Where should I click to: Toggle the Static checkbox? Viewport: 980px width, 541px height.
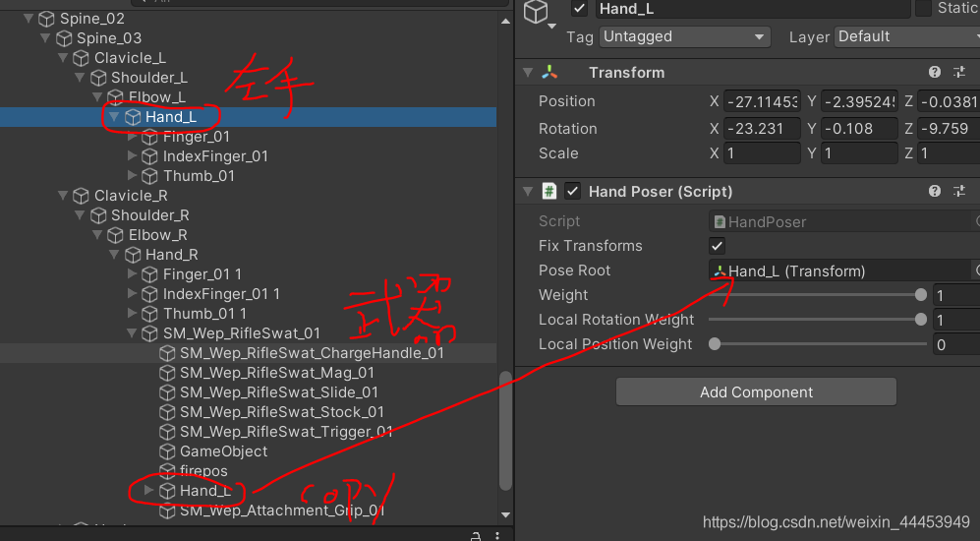[923, 8]
